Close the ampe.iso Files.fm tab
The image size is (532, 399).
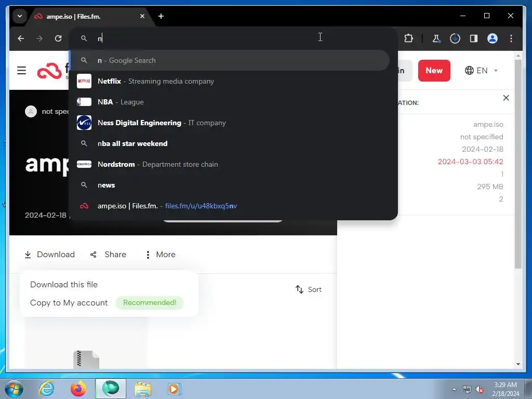[x=142, y=16]
